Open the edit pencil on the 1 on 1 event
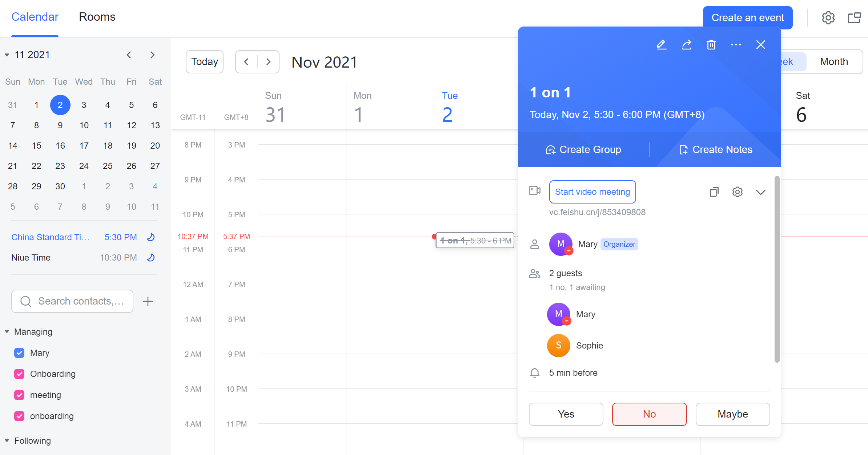Viewport: 868px width, 455px height. tap(662, 45)
